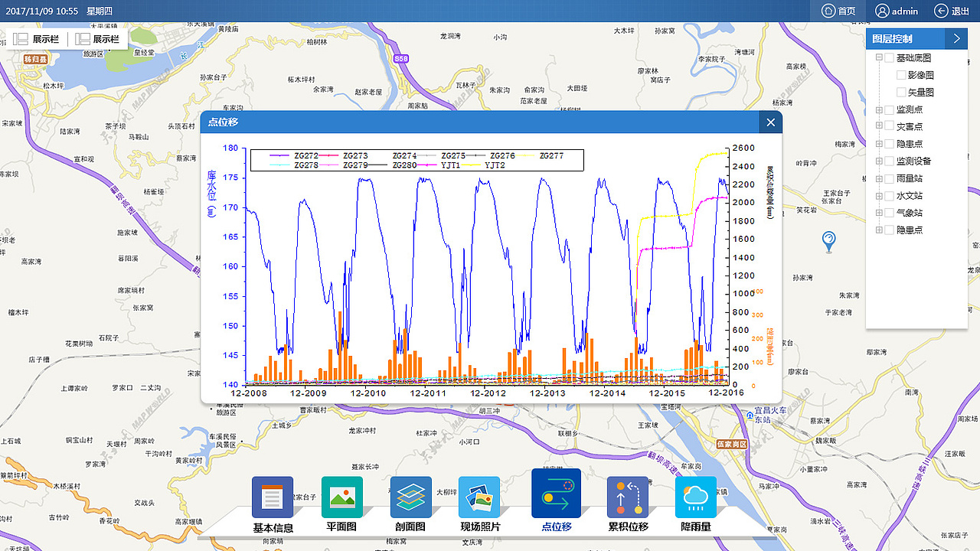Expand the 隐患点 node under 灾害点

click(879, 144)
